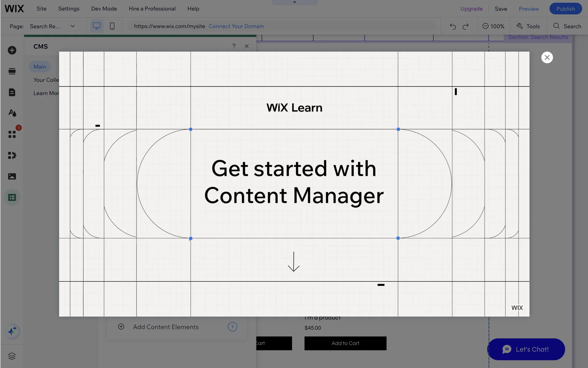Open the Settings menu
This screenshot has height=368, width=588.
coord(69,9)
